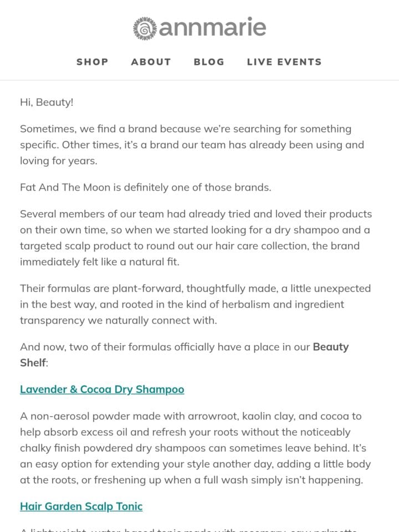
Task: Click the "loving for years." line
Action: [59, 161]
